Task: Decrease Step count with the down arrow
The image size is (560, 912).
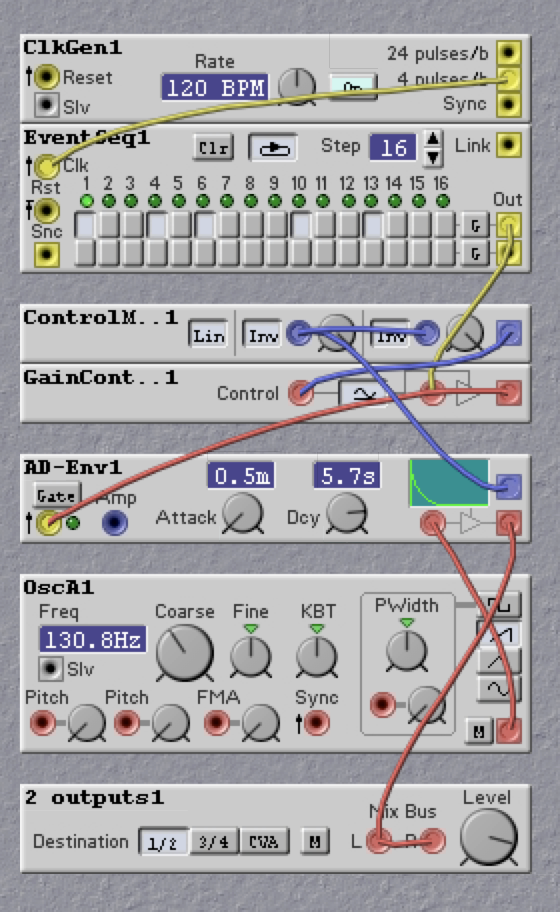Action: [433, 156]
